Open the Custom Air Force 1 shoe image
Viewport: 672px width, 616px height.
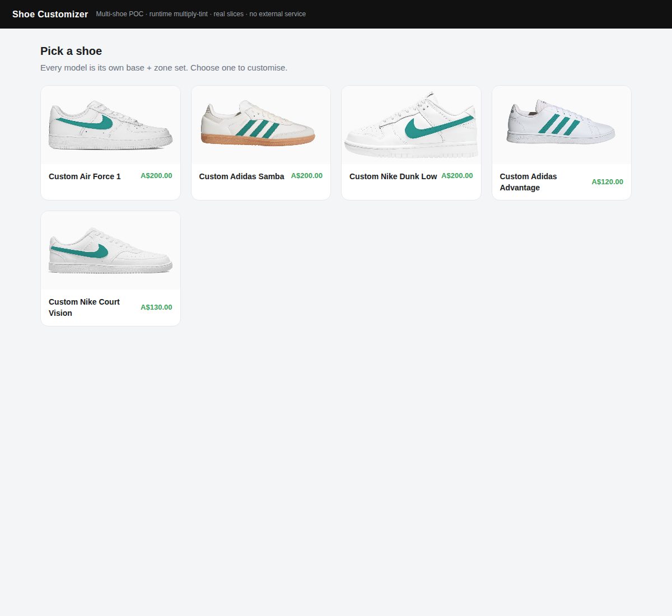pos(110,125)
